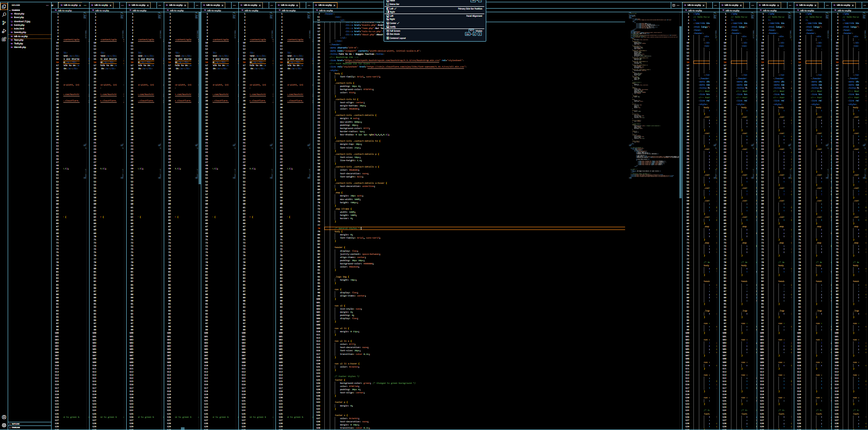
Task: Click talk-to-us.php breadcrumb in minimap editor group
Action: [326, 10]
